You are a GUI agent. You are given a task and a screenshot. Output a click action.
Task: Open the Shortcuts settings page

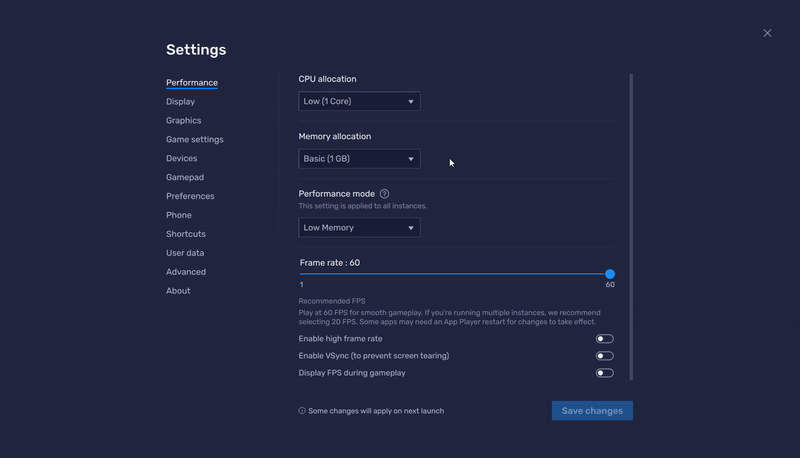point(186,234)
